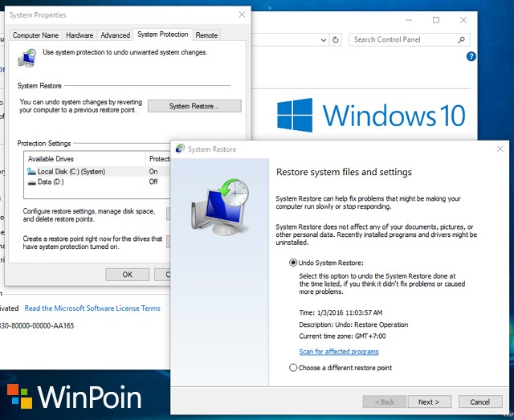Select the Undo System Restore radio option
Image resolution: width=514 pixels, height=420 pixels.
pyautogui.click(x=293, y=263)
